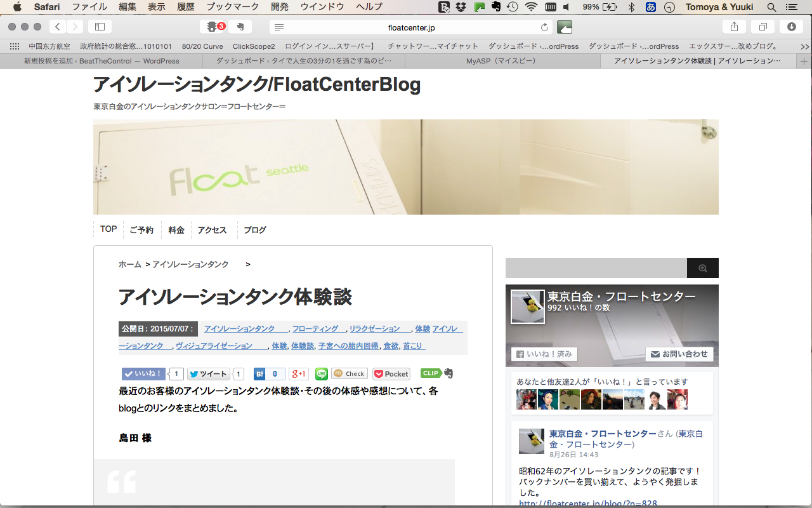The image size is (812, 508).
Task: Open 履歴 menu in menu bar
Action: (186, 7)
